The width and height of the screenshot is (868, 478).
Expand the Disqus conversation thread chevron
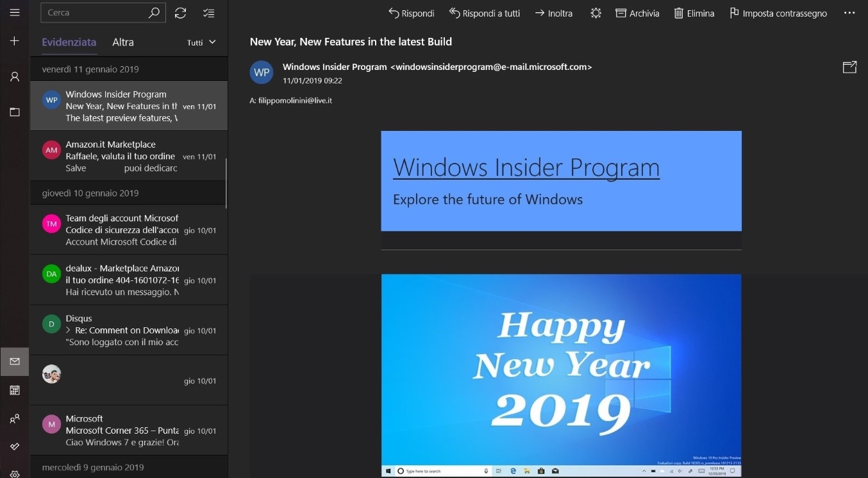[69, 330]
